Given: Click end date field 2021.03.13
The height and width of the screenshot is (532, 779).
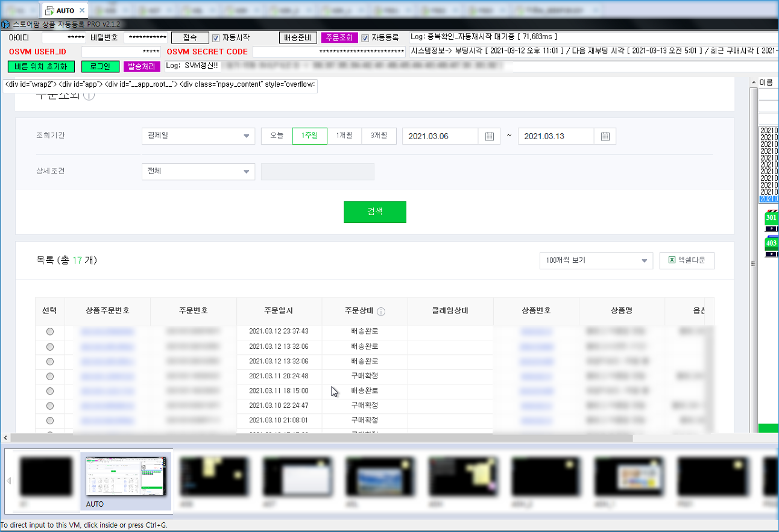Looking at the screenshot, I should pyautogui.click(x=557, y=136).
